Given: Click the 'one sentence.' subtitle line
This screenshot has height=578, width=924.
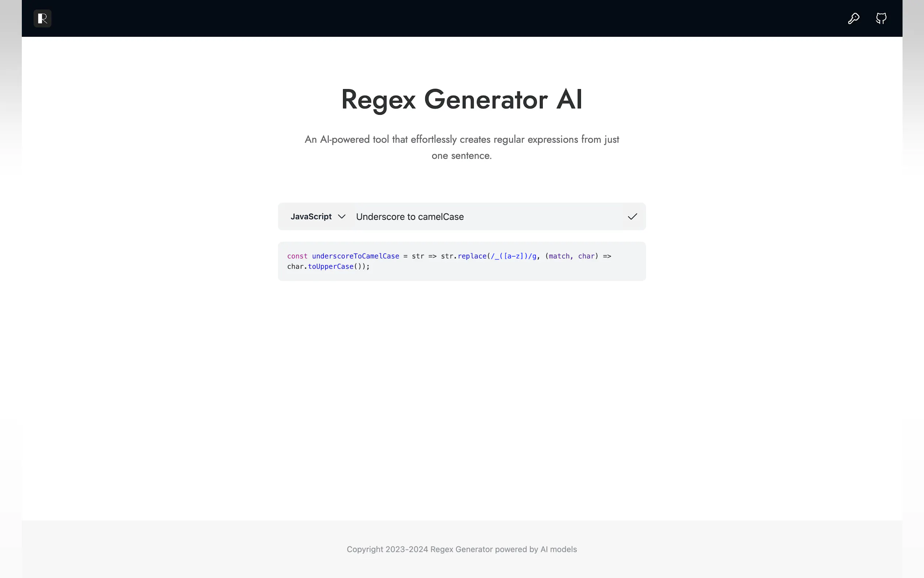Looking at the screenshot, I should 461,155.
